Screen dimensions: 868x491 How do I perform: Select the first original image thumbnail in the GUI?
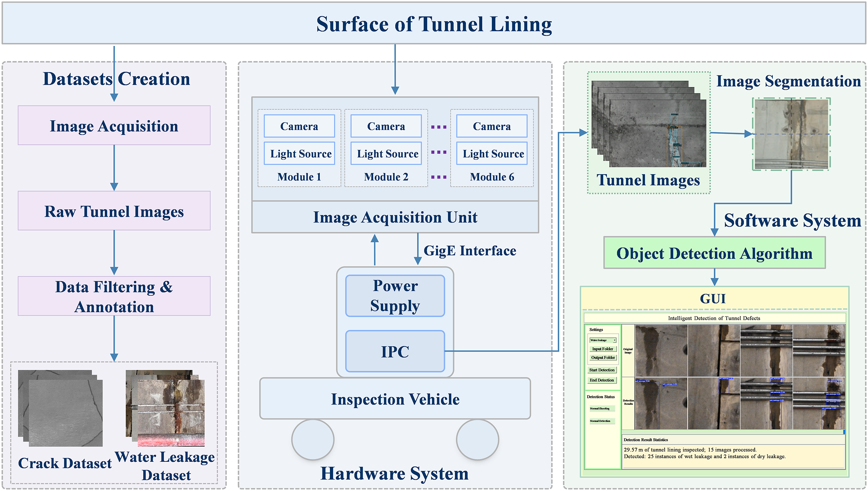tap(661, 350)
